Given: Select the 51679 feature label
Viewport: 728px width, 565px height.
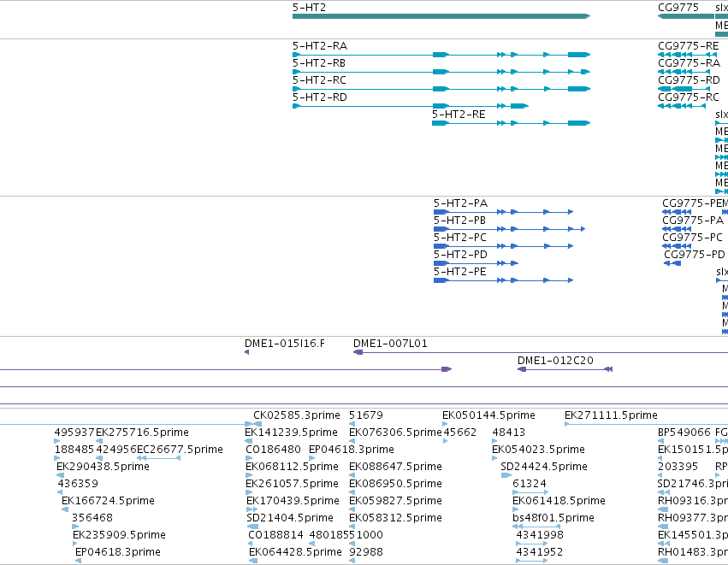Looking at the screenshot, I should click(x=366, y=415).
